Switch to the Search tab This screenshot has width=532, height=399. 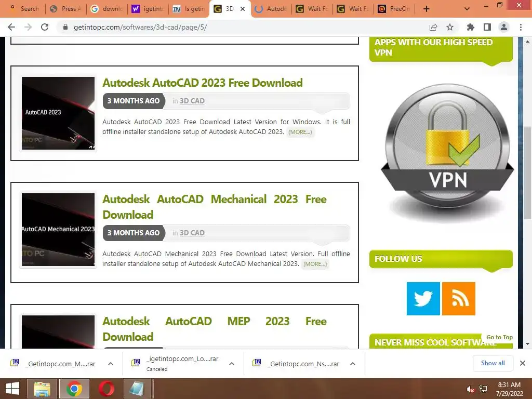click(24, 9)
